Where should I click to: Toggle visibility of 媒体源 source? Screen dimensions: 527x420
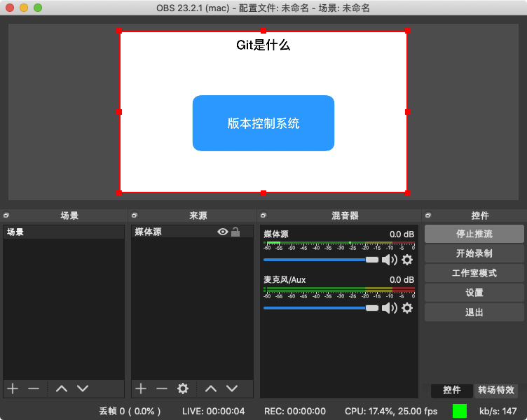[222, 232]
